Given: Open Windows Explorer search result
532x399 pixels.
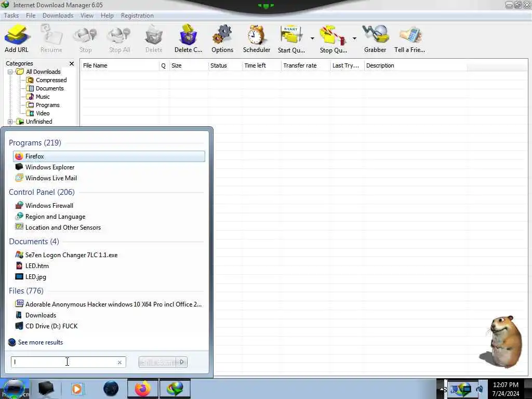Looking at the screenshot, I should point(109,167).
